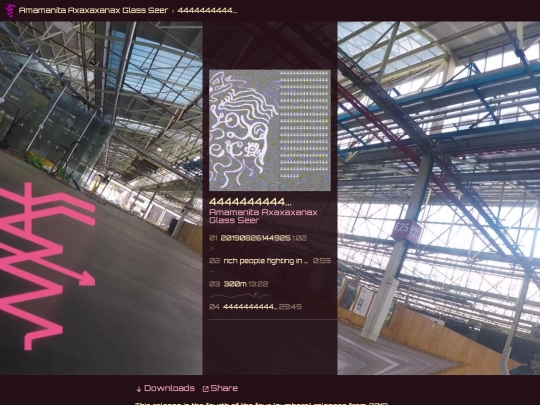Open the Amamanita Axaxaxanax Glass Seer breadcrumb
540x405 pixels.
pos(93,10)
